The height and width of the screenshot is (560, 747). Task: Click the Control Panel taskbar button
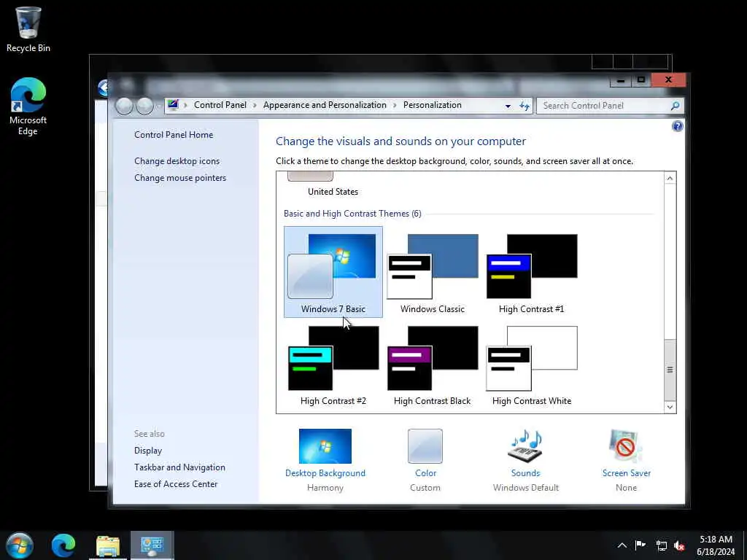click(152, 545)
